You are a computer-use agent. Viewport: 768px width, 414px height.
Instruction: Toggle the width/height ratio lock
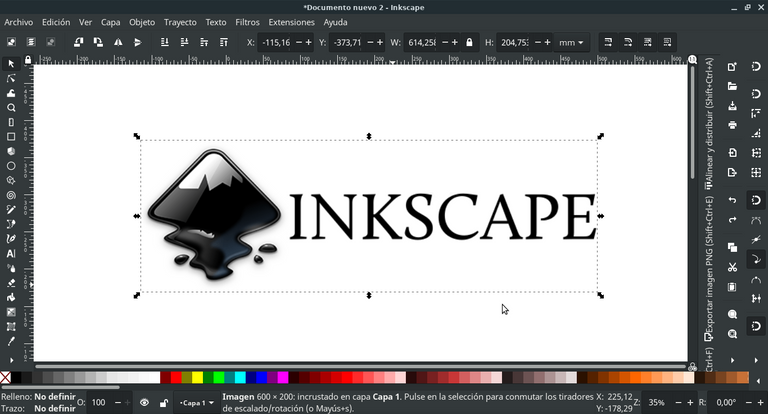[x=469, y=43]
